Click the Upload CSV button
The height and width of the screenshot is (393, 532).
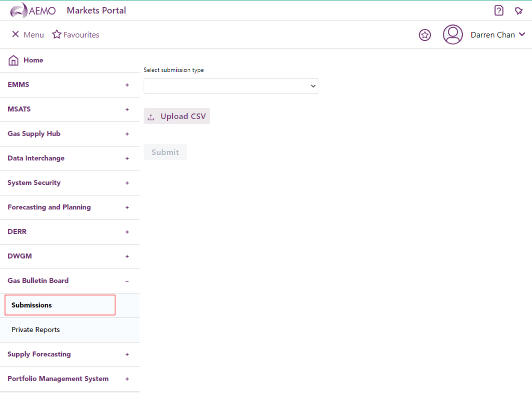pyautogui.click(x=177, y=116)
